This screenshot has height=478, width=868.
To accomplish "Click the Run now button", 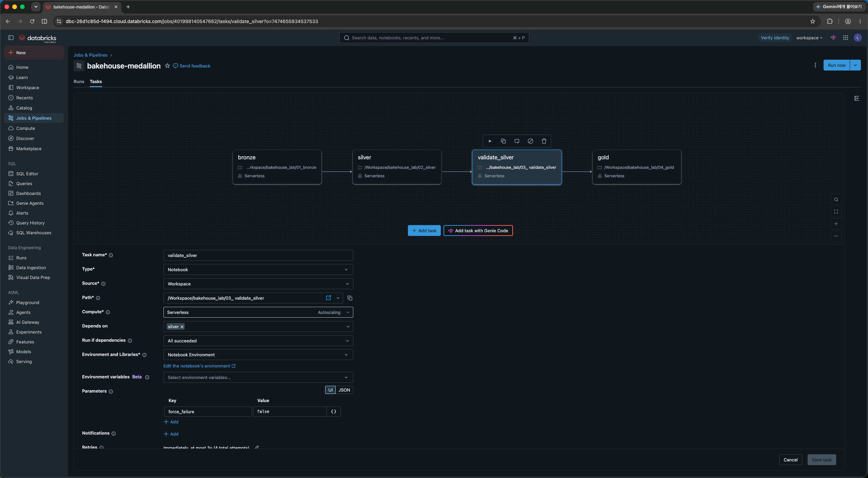I will pos(836,65).
